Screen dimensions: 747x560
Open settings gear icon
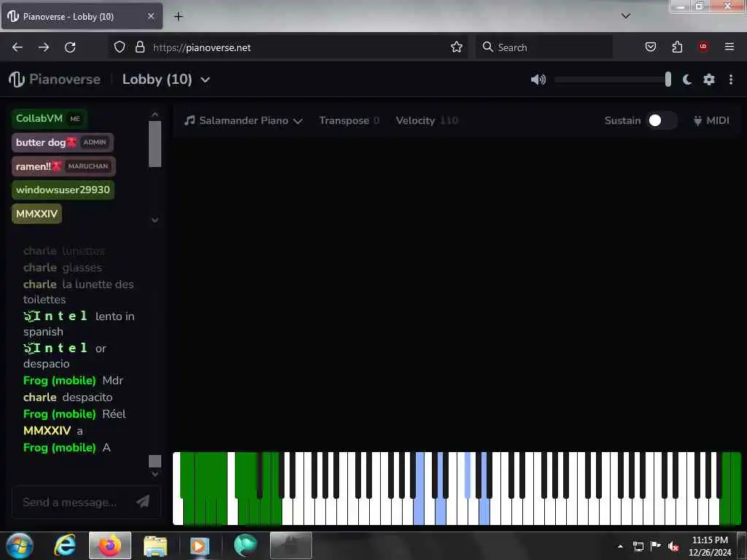click(709, 79)
